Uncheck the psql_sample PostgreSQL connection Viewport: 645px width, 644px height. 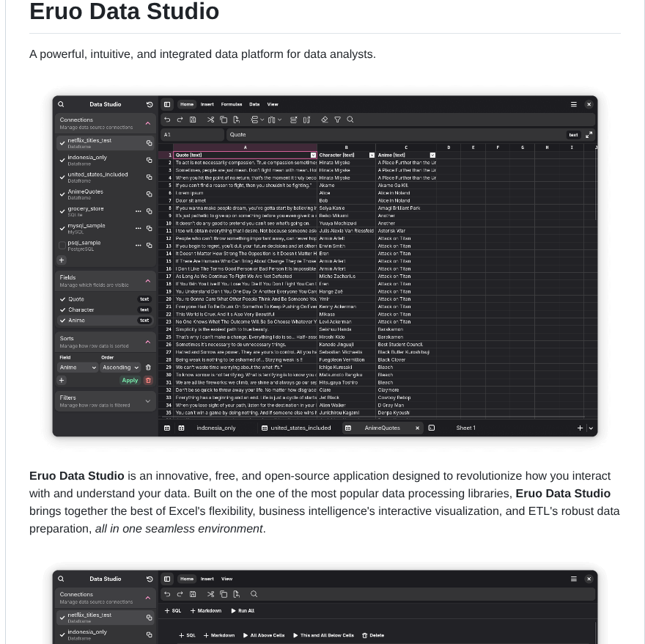[62, 245]
